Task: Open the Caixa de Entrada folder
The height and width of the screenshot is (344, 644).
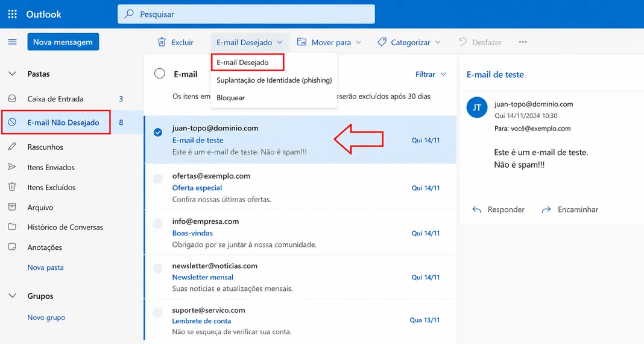Action: pos(55,98)
